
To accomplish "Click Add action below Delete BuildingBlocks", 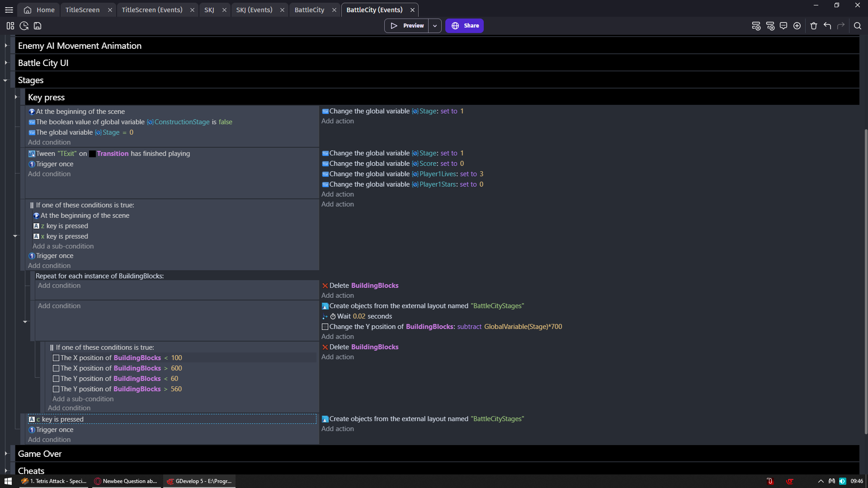I will pyautogui.click(x=337, y=296).
